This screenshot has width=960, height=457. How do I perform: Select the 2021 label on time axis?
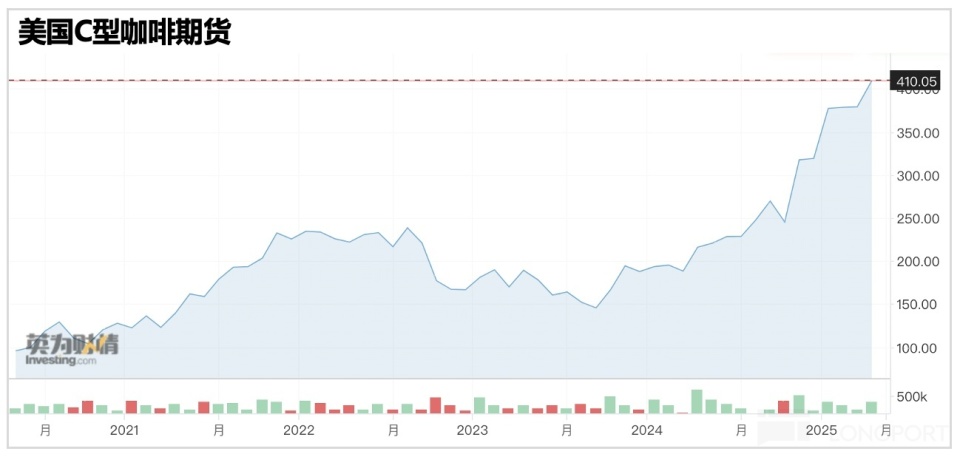(125, 430)
